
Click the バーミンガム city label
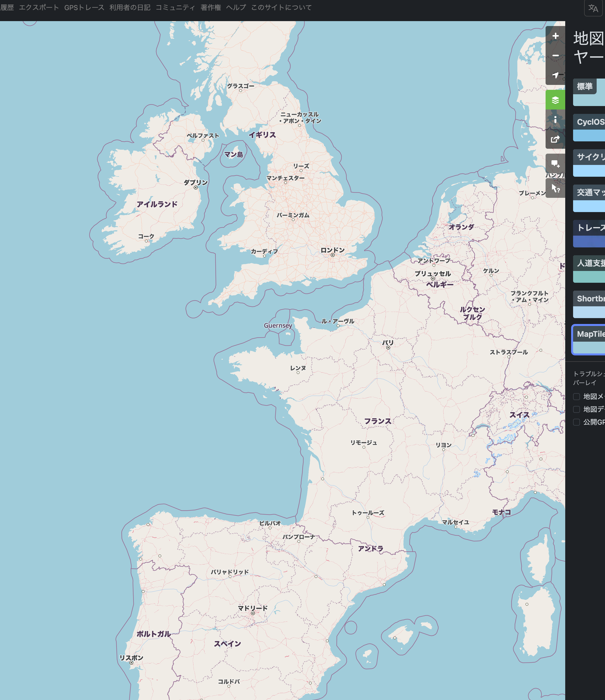click(x=293, y=215)
